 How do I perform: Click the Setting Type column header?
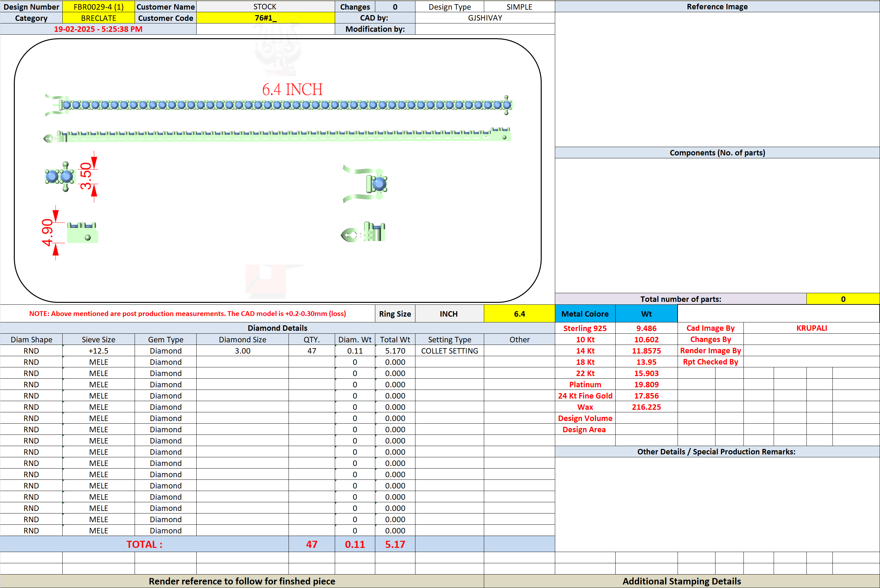tap(449, 339)
